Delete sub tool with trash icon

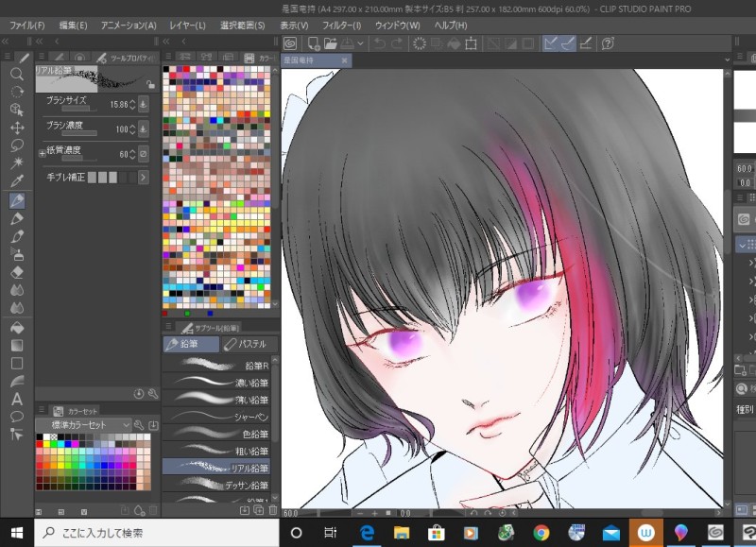[x=273, y=510]
